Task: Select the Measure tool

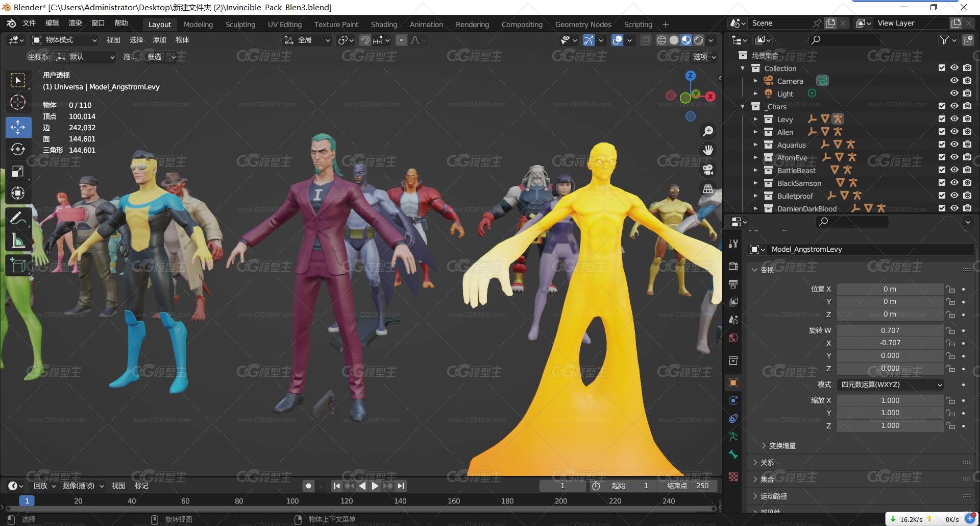Action: 18,240
